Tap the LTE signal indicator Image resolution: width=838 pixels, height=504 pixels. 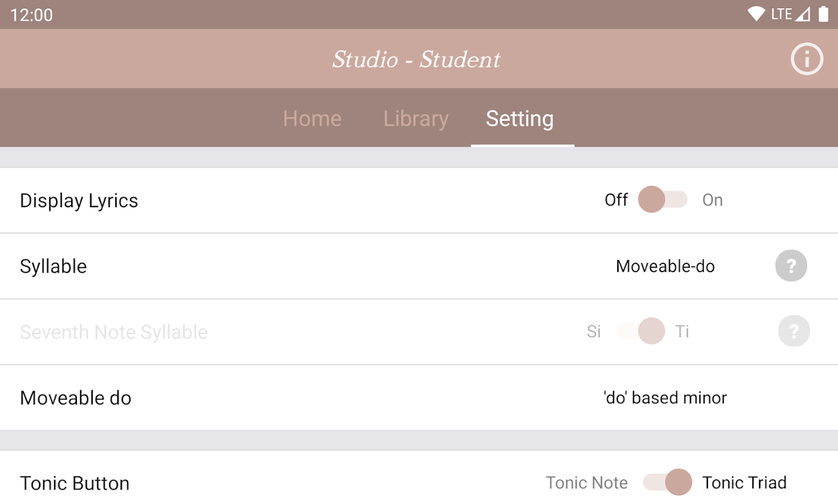[x=790, y=14]
